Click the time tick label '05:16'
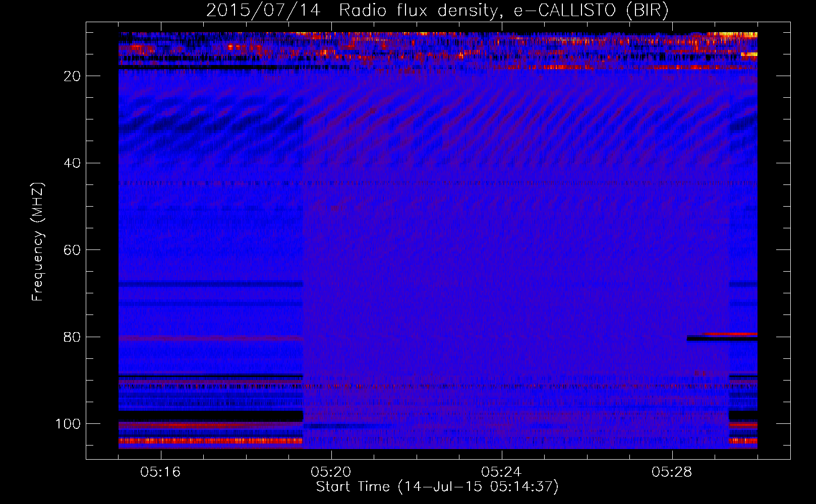The height and width of the screenshot is (504, 816). pyautogui.click(x=160, y=472)
